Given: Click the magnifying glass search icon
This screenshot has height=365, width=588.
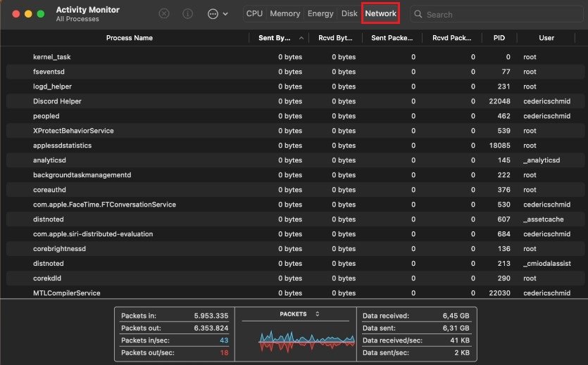Looking at the screenshot, I should pyautogui.click(x=418, y=14).
